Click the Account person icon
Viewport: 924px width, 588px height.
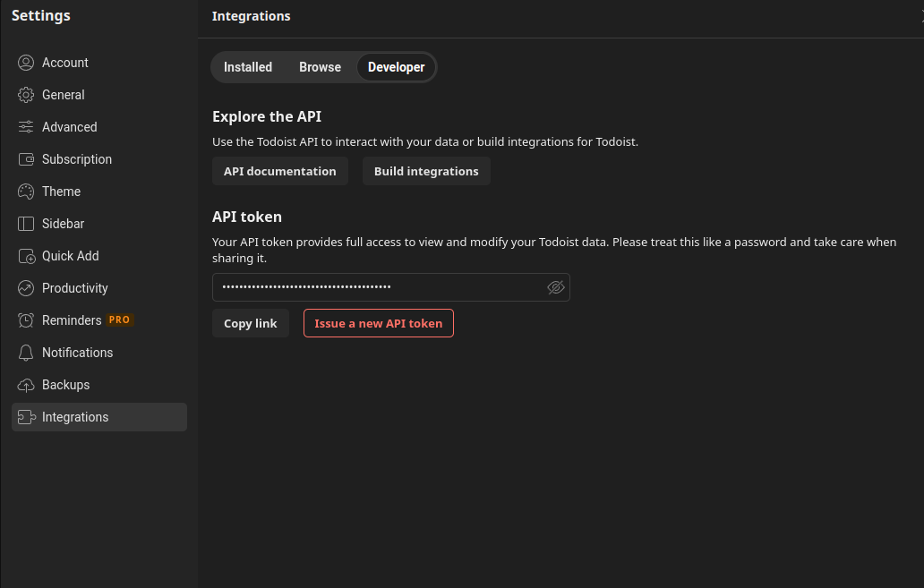[x=26, y=63]
